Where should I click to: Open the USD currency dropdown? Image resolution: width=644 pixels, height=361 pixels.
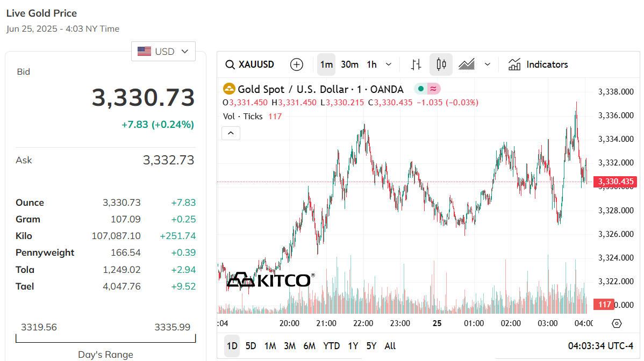coord(163,51)
